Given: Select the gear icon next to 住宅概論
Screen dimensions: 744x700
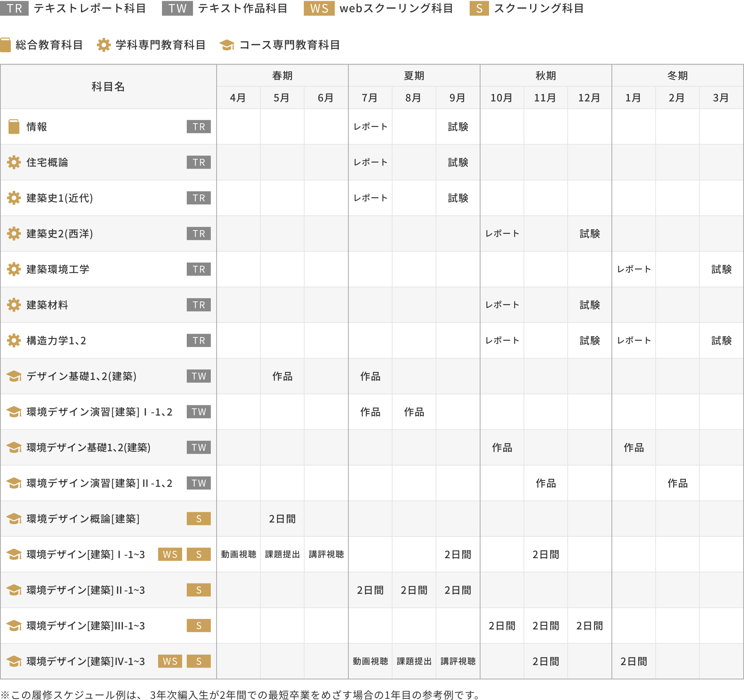Looking at the screenshot, I should pyautogui.click(x=14, y=162).
